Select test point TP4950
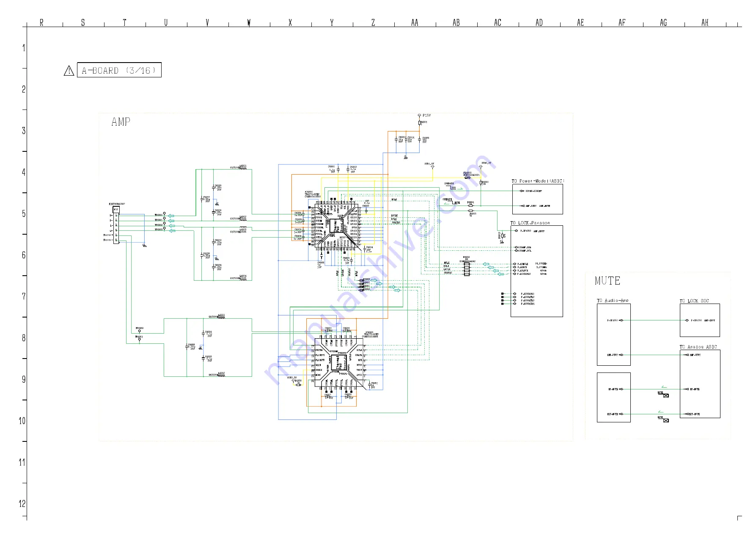The image size is (756, 534). point(140,331)
